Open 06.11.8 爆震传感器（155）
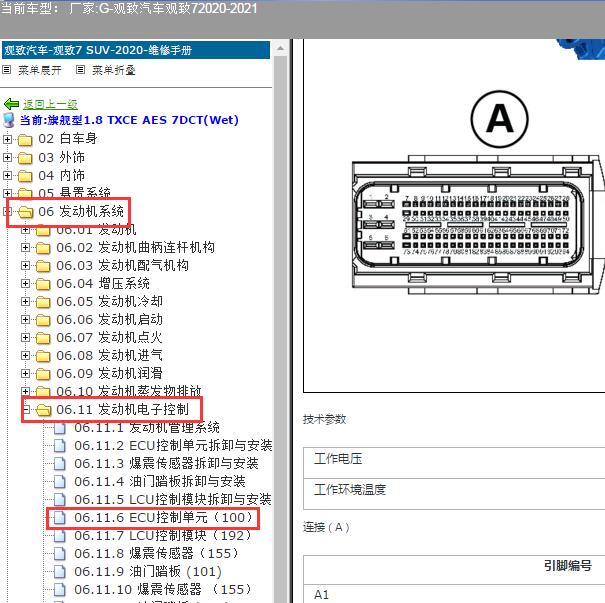Viewport: 605px width, 603px height. [156, 554]
